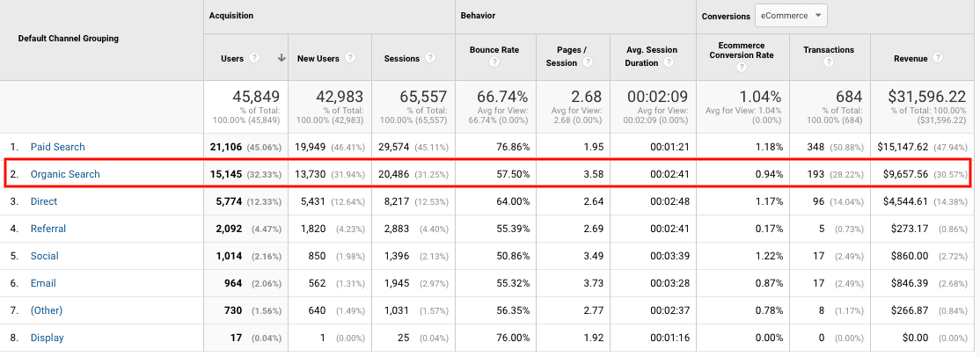Open the (Other) channel grouping

pos(47,310)
